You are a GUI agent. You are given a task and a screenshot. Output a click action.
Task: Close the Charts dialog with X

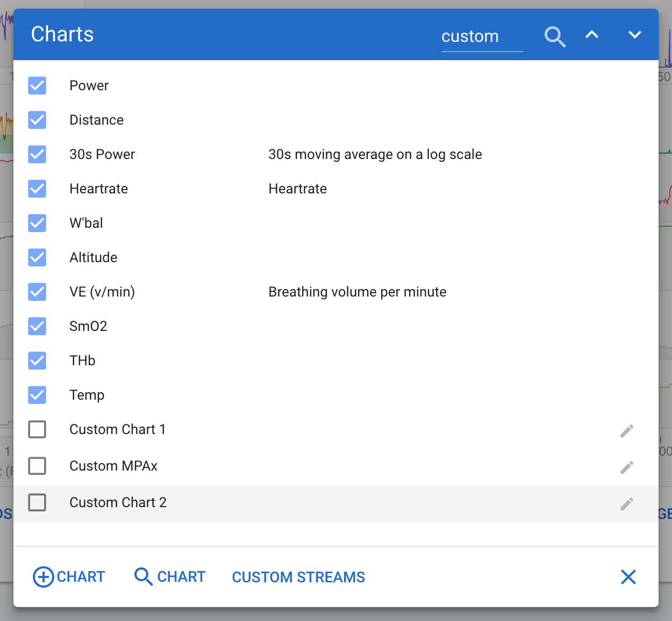(x=628, y=577)
